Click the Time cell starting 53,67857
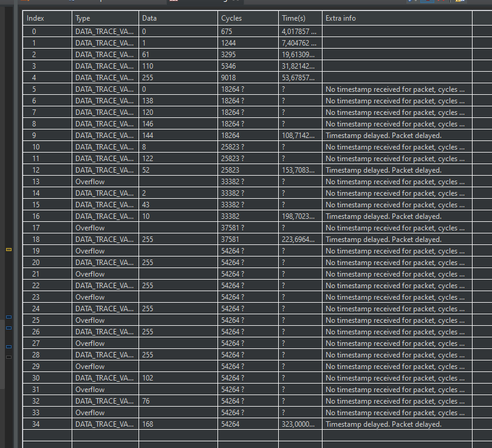The width and height of the screenshot is (492, 448). point(300,78)
